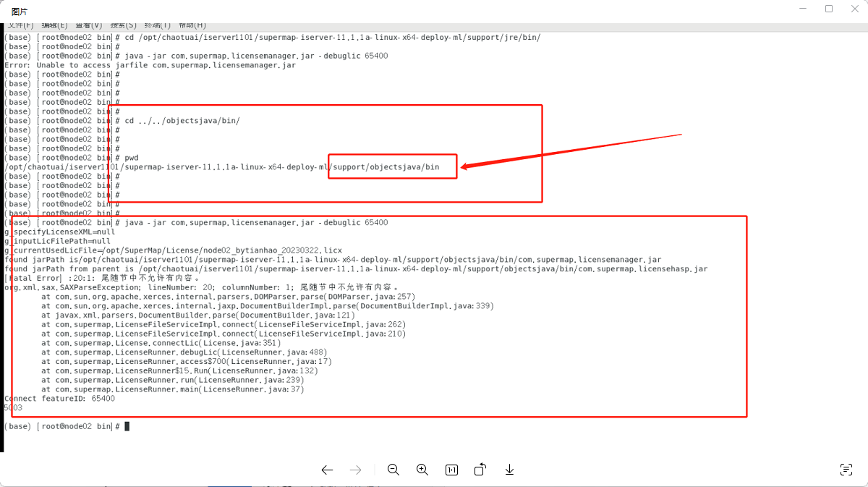Click the 'LicenseFileServiceImpl.java:210' stack line
Screen dimensions: 868x487
pos(224,334)
